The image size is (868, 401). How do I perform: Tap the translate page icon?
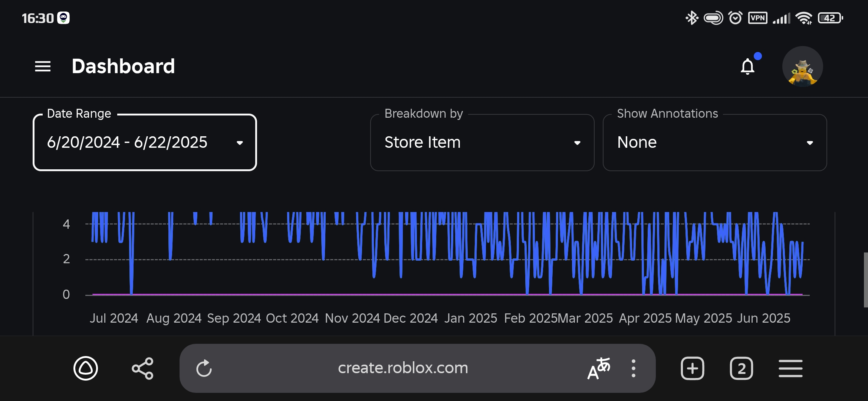598,368
